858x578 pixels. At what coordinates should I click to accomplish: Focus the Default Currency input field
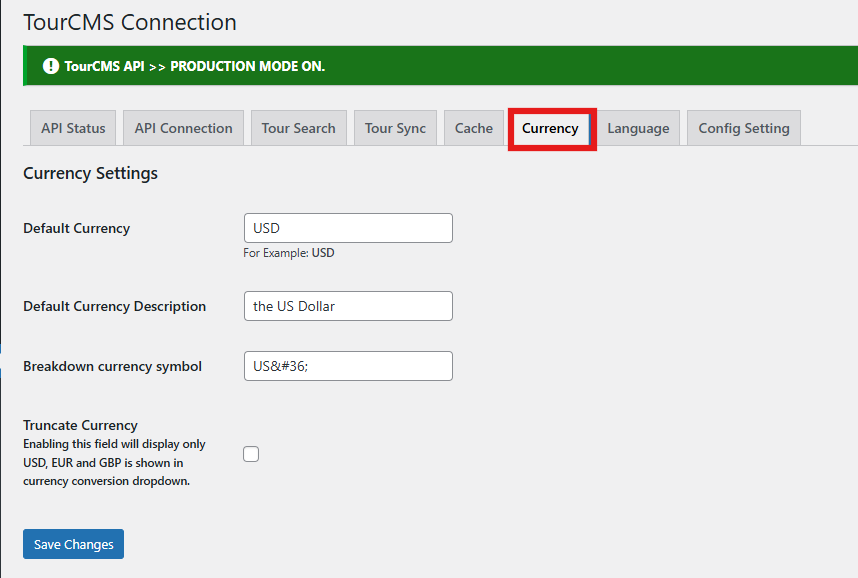pos(348,228)
